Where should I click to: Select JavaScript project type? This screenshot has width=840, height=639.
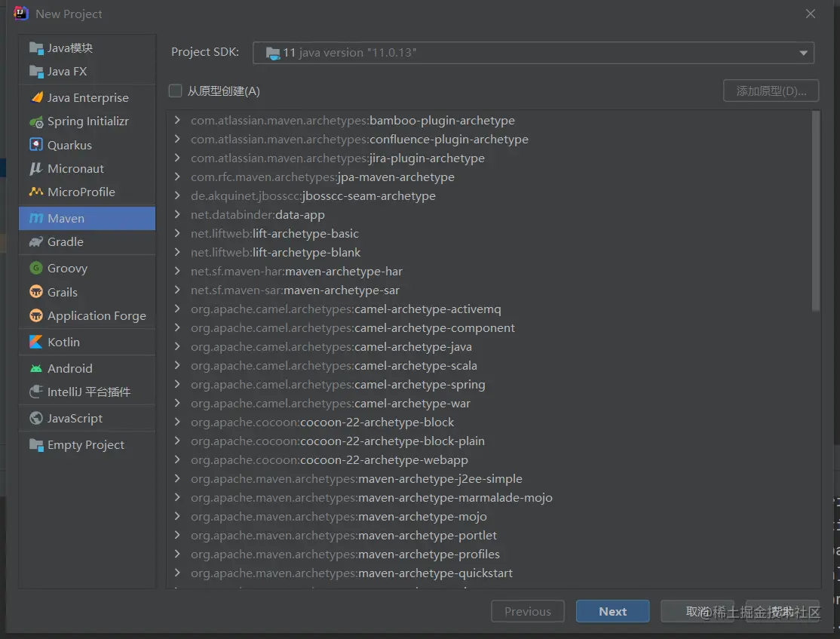[87, 418]
